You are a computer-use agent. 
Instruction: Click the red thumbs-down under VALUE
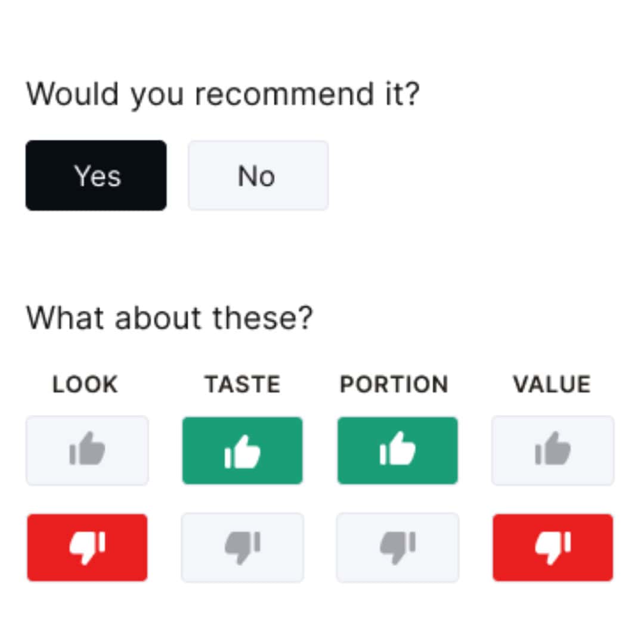(553, 547)
